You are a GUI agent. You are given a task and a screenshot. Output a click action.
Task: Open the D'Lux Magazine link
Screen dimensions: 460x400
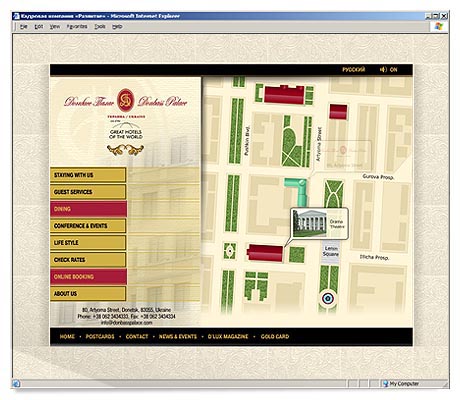tap(228, 336)
